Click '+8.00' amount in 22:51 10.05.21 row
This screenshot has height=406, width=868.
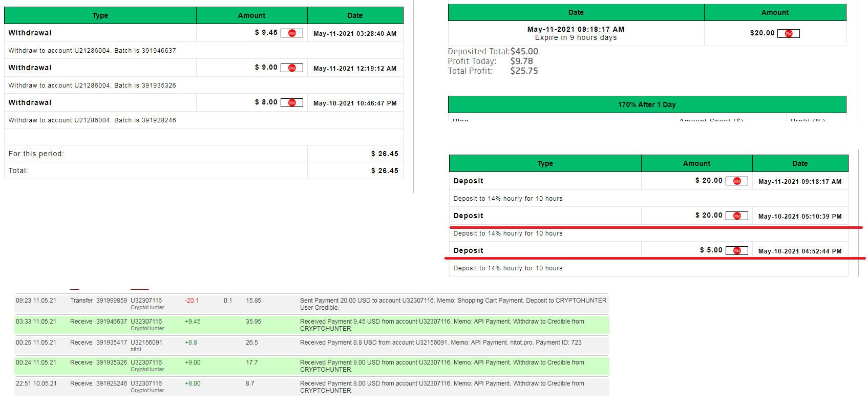pyautogui.click(x=193, y=383)
